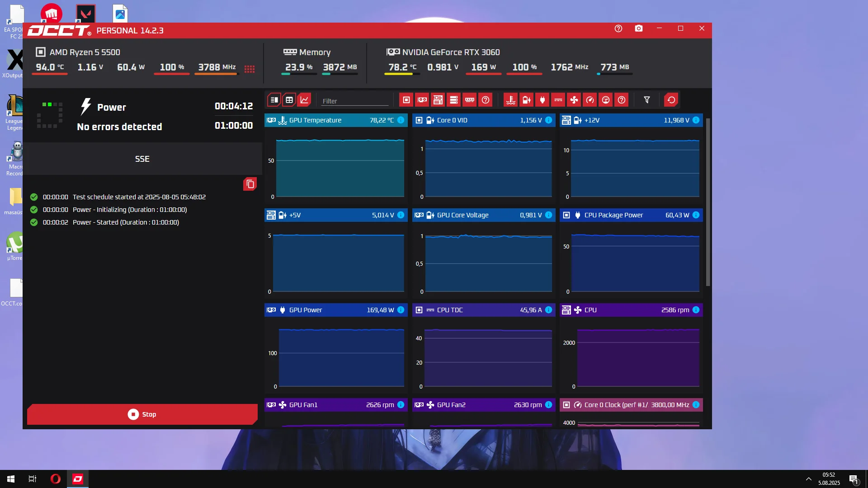Toggle the power plug sensor filter
Image resolution: width=868 pixels, height=488 pixels.
click(542, 100)
